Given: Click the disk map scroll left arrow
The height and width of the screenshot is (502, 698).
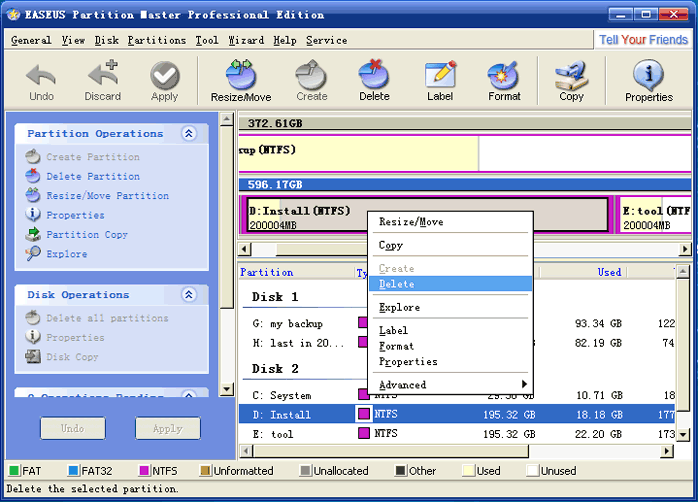Looking at the screenshot, I should coord(245,249).
